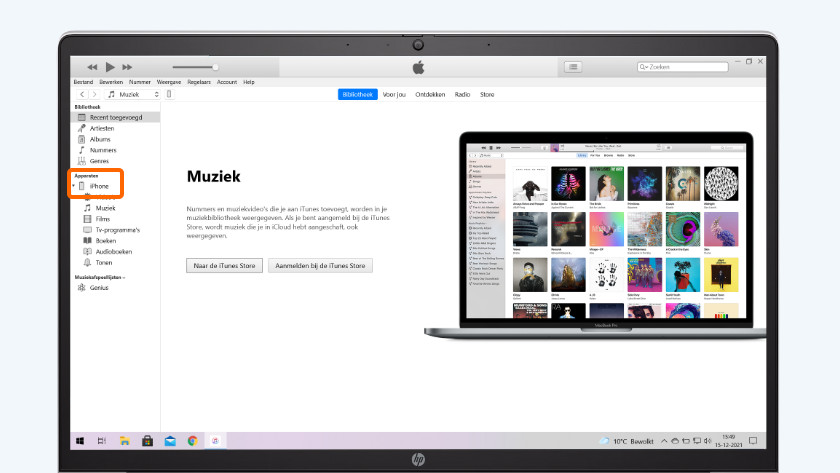Skip forward with the fast-forward button
The height and width of the screenshot is (473, 840).
(127, 67)
